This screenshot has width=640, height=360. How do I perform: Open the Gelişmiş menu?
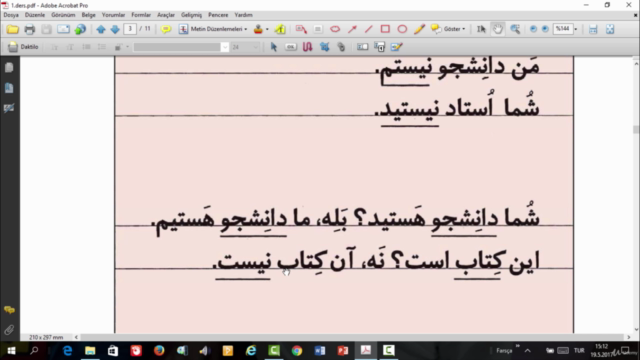tap(191, 15)
